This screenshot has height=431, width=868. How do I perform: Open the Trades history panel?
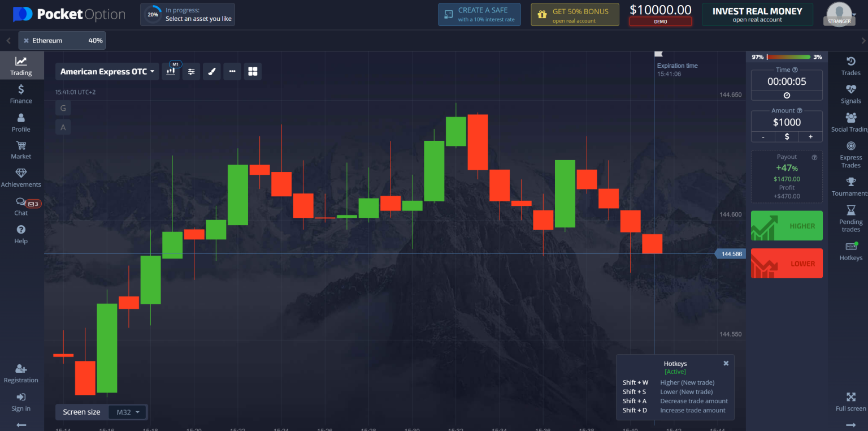click(x=850, y=66)
